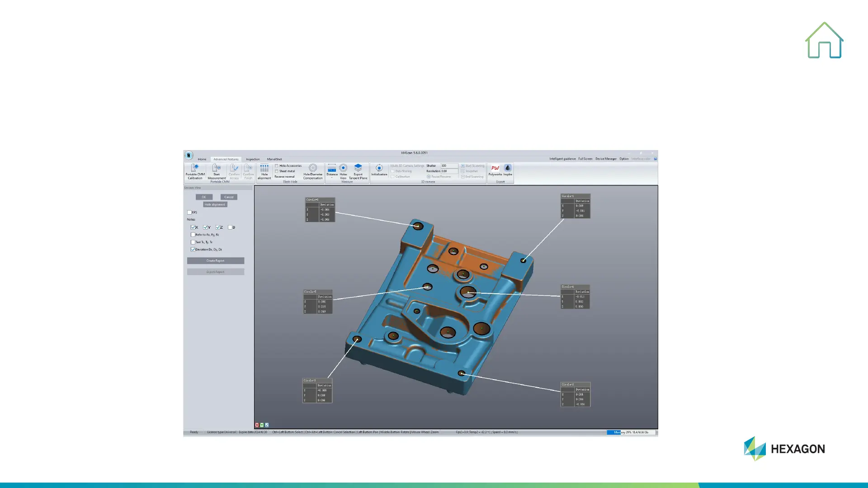Viewport: 868px width, 488px height.
Task: Toggle the Sheet metal checkbox
Action: click(277, 171)
